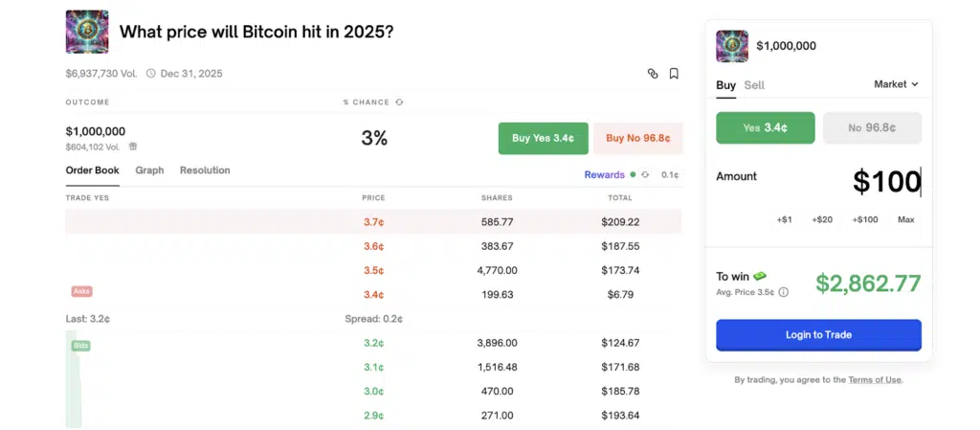
Task: Copy the market link icon
Action: pyautogui.click(x=653, y=73)
